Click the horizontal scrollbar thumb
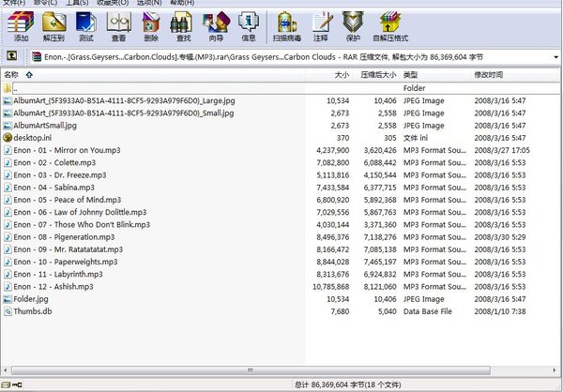This screenshot has height=392, width=563. pos(251,370)
